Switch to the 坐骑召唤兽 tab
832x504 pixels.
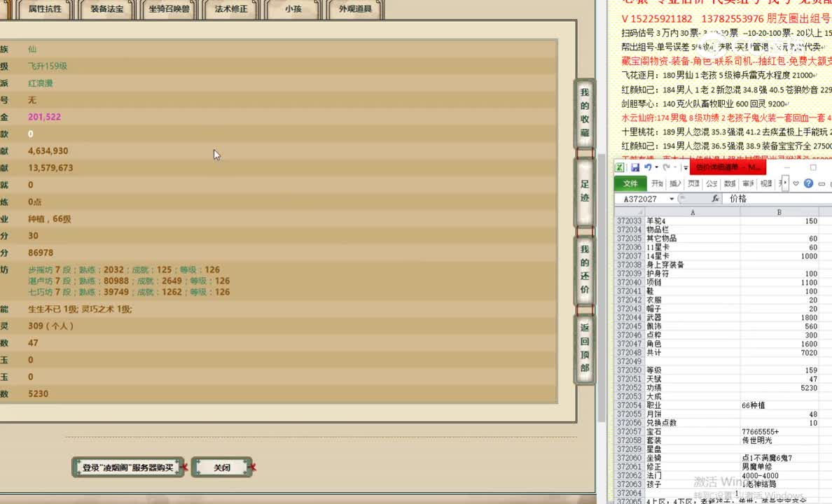pos(169,9)
